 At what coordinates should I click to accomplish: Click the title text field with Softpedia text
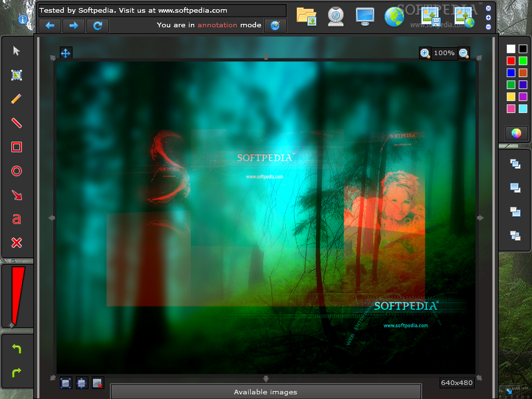tap(162, 11)
